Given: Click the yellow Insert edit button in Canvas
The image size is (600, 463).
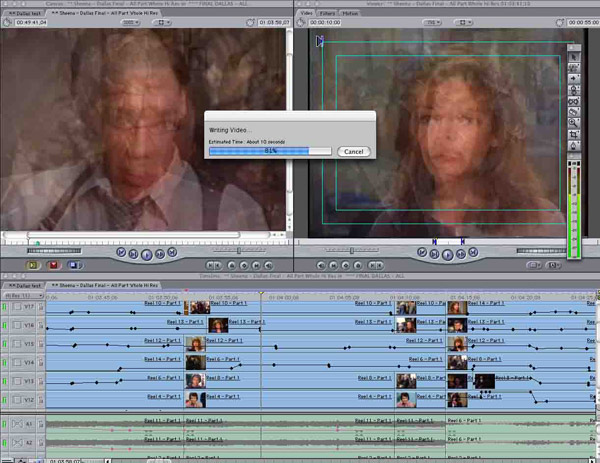Looking at the screenshot, I should 33,265.
